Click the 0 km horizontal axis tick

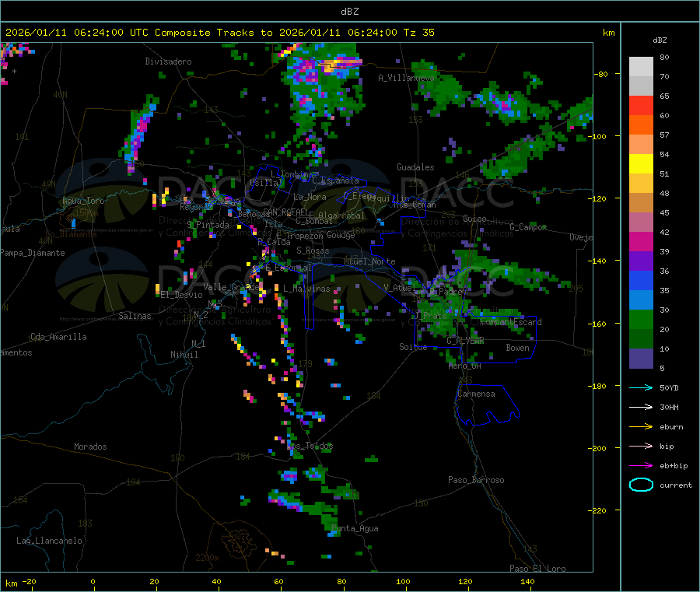click(x=93, y=582)
